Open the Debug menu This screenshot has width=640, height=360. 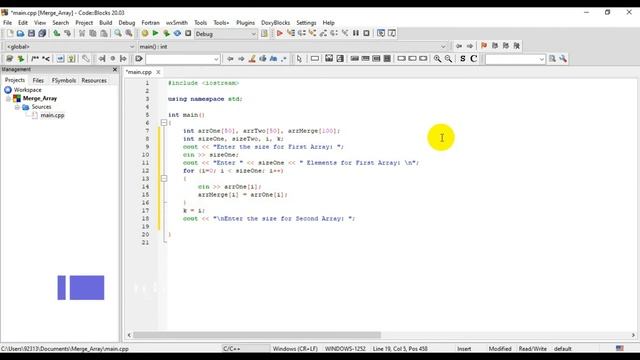pos(127,23)
